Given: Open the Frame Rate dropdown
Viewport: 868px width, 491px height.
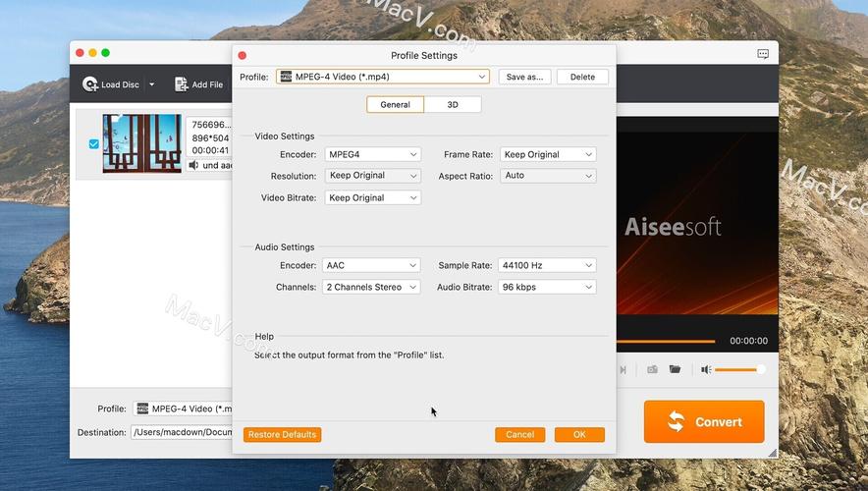Looking at the screenshot, I should 548,154.
